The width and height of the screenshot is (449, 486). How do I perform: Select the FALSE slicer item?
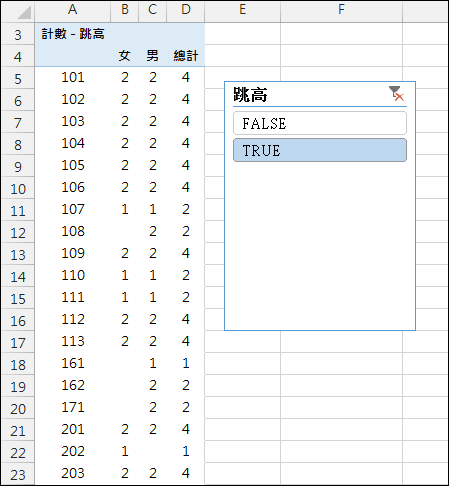point(320,123)
